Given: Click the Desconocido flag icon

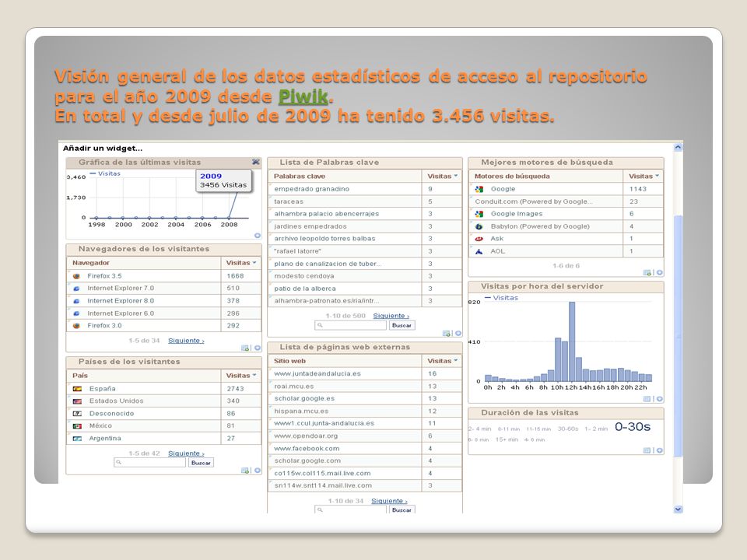Looking at the screenshot, I should click(77, 413).
